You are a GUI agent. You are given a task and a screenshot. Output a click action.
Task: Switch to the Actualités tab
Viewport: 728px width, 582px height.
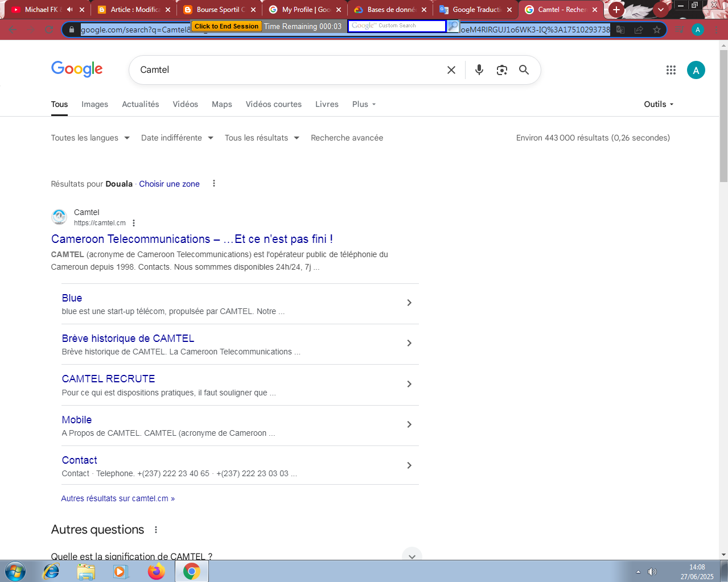(x=141, y=104)
